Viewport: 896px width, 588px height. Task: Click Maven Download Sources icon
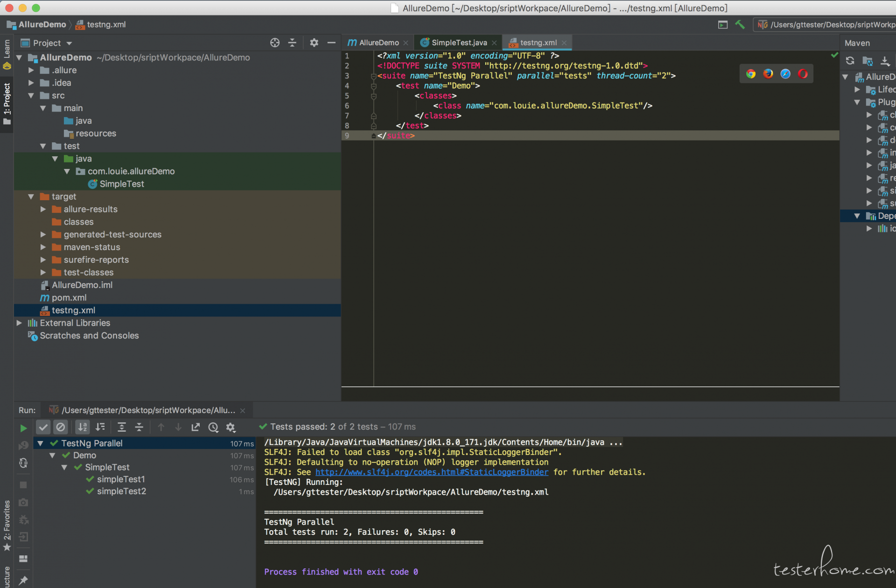885,61
